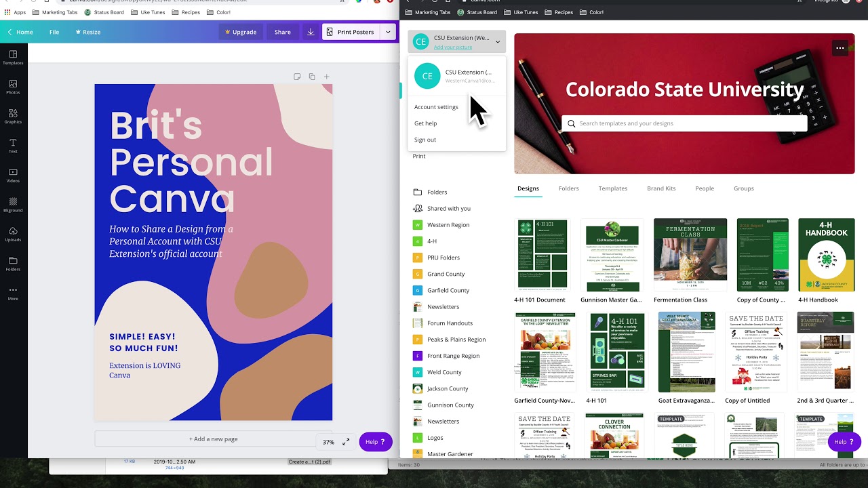Show More options in editor sidebar

pyautogui.click(x=13, y=293)
